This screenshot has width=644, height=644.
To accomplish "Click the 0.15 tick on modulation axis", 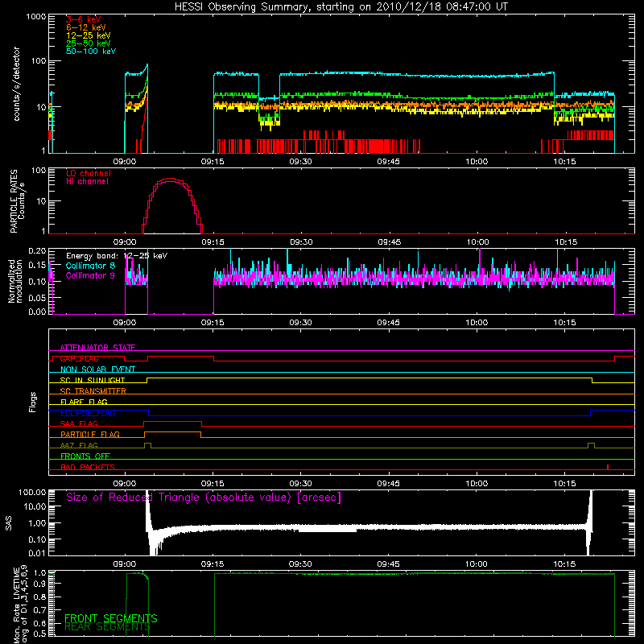I will point(37,266).
